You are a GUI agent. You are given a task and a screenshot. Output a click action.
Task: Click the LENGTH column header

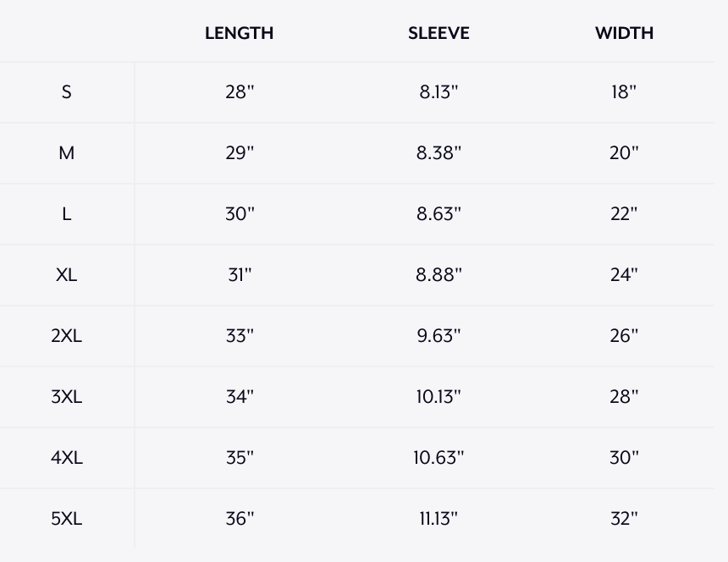pyautogui.click(x=239, y=33)
